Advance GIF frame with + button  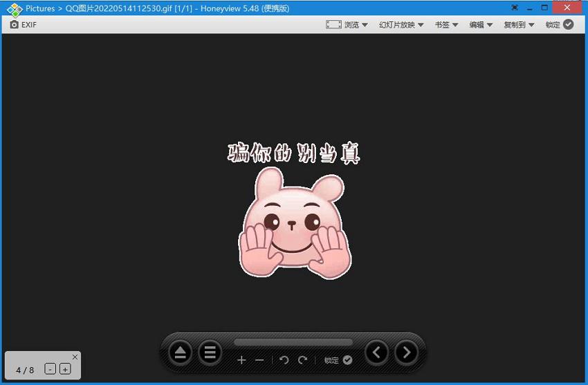[x=65, y=369]
